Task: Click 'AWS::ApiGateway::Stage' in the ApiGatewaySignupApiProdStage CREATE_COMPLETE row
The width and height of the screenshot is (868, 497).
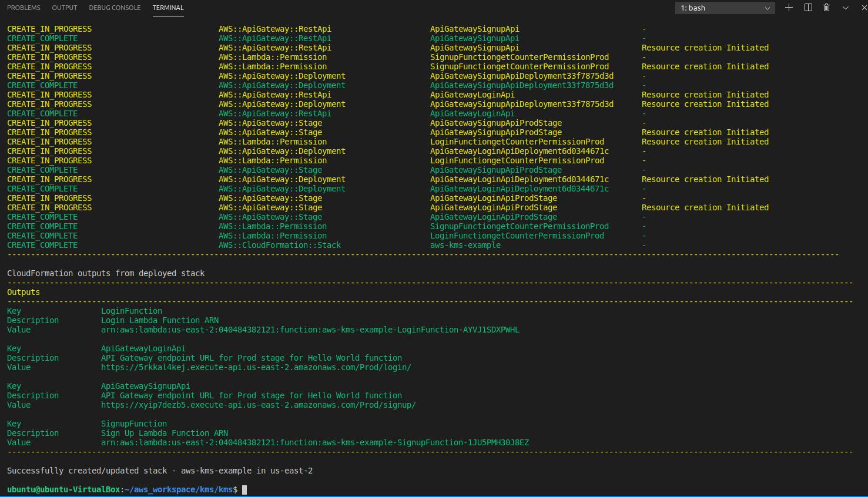Action: 270,170
